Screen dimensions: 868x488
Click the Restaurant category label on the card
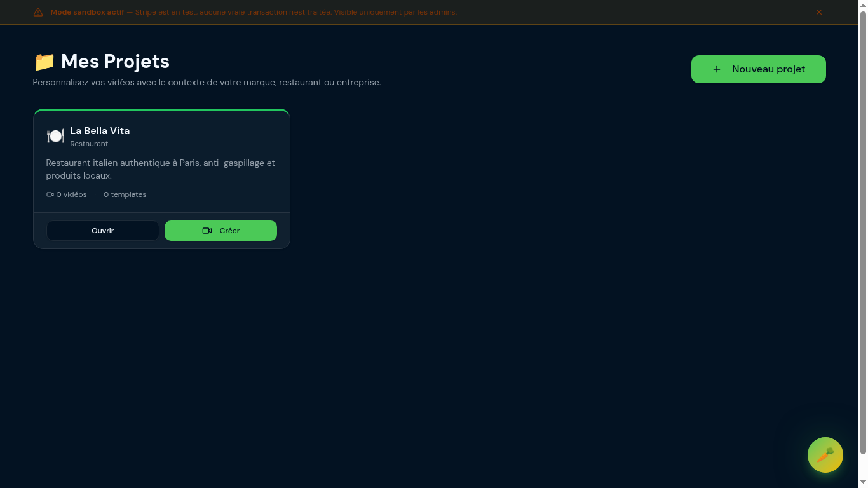pyautogui.click(x=89, y=144)
